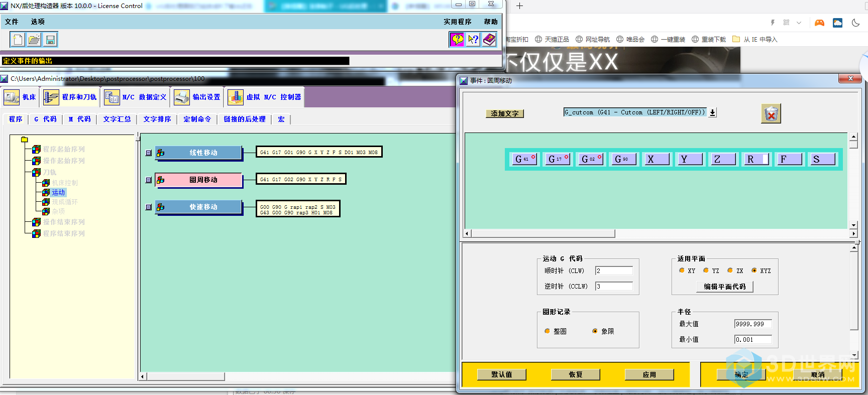The width and height of the screenshot is (868, 395).
Task: Click the G41 word block
Action: tap(524, 159)
